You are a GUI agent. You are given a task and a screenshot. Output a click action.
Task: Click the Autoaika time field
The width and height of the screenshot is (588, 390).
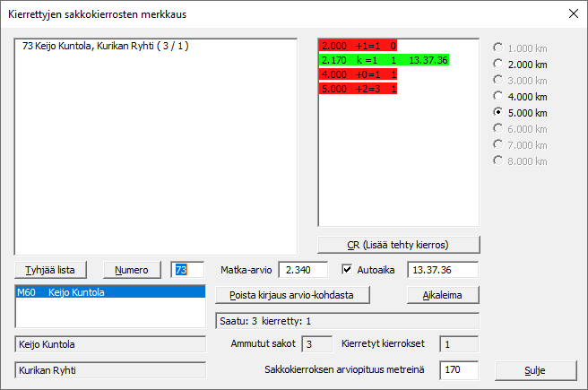point(442,269)
